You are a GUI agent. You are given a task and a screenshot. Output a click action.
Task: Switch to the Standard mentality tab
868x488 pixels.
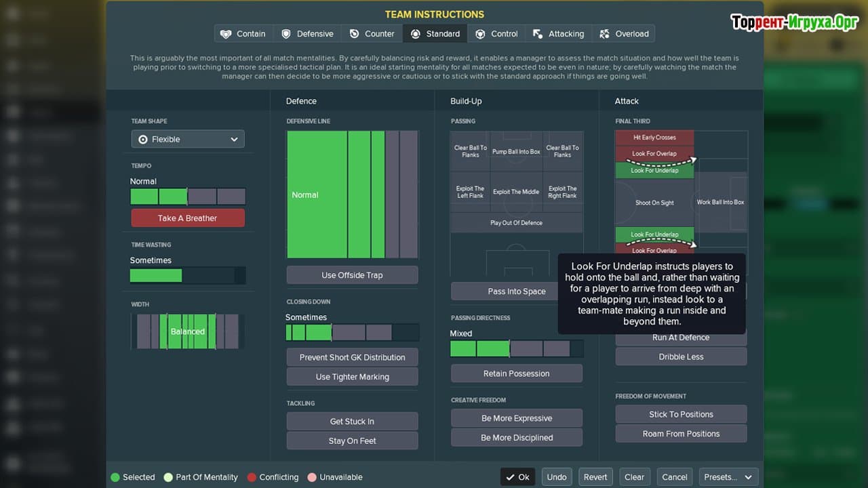(x=435, y=34)
